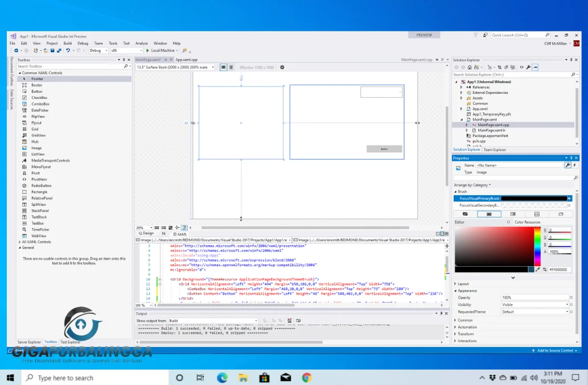This screenshot has width=588, height=385.
Task: Select the image brush tab icon
Action: click(537, 214)
